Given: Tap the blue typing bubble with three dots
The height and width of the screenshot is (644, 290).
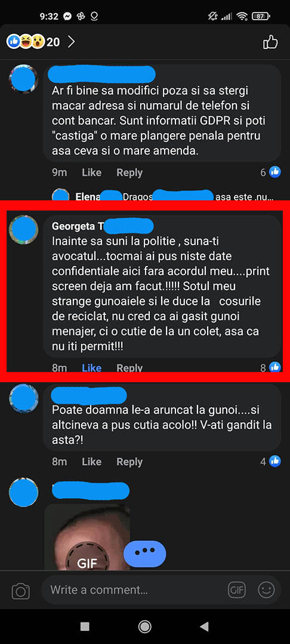Looking at the screenshot, I should pyautogui.click(x=145, y=553).
